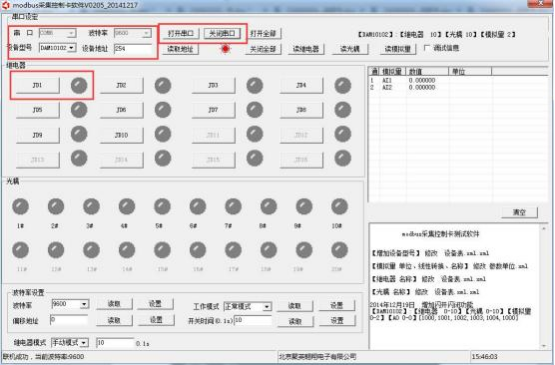Screen dimensions: 555x365
Task: Click the 关闭串口 close port button
Action: pos(222,34)
